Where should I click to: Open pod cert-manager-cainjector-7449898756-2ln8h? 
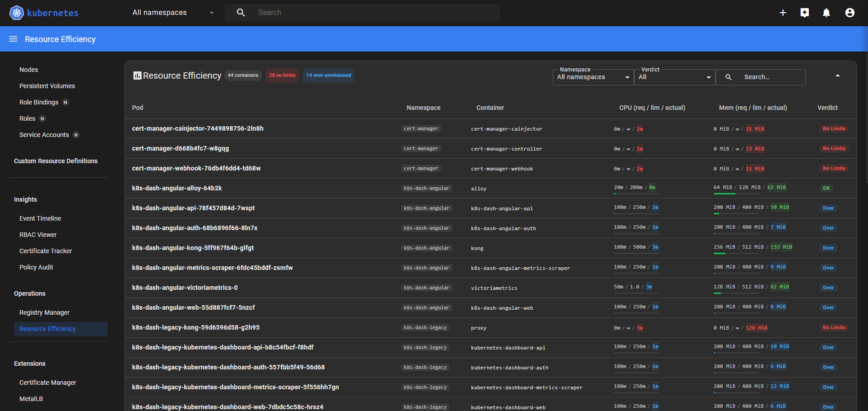tap(198, 128)
